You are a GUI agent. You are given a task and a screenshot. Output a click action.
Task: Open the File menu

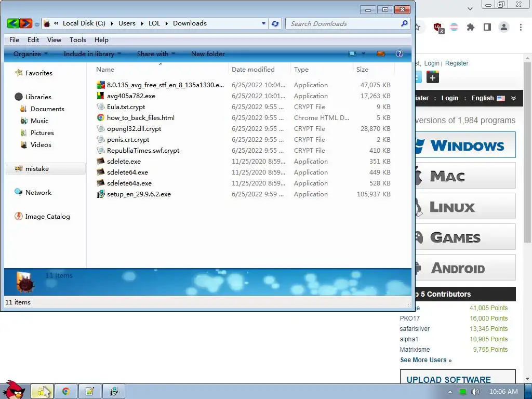point(14,39)
